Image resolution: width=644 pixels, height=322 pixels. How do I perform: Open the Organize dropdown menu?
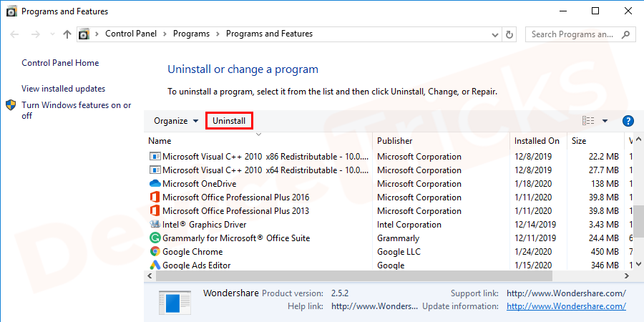[x=176, y=121]
